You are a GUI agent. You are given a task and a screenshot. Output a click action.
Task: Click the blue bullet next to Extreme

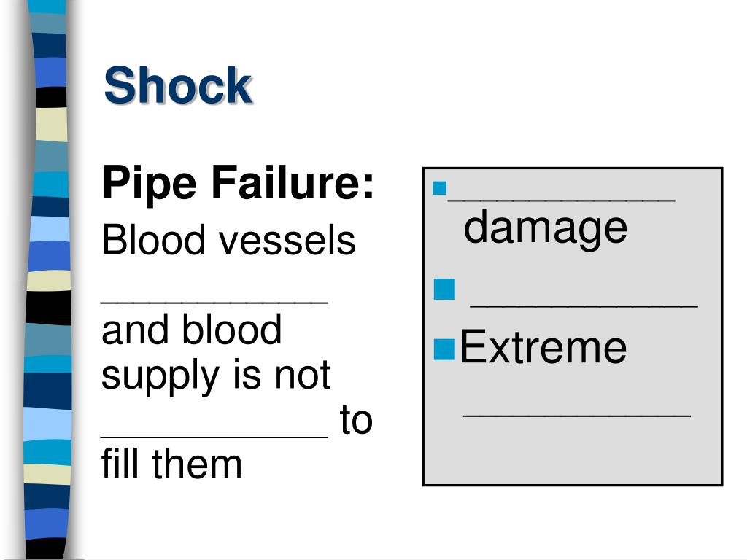[444, 349]
